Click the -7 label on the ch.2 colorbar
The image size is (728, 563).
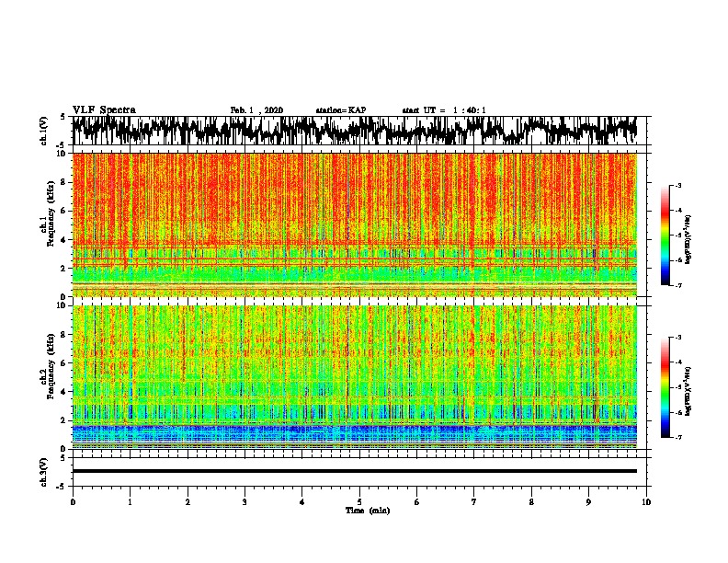(x=677, y=437)
